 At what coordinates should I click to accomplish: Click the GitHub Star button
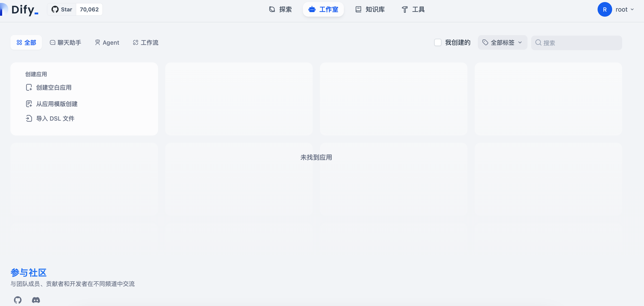(62, 10)
